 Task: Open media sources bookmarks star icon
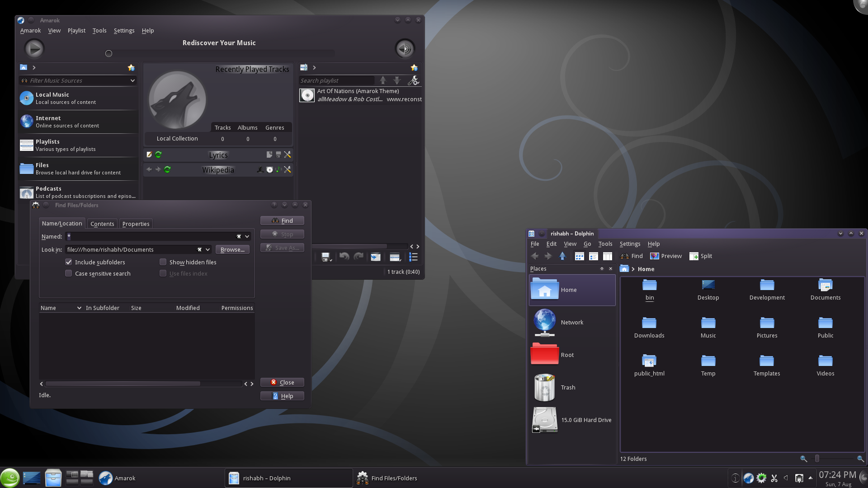tap(131, 68)
